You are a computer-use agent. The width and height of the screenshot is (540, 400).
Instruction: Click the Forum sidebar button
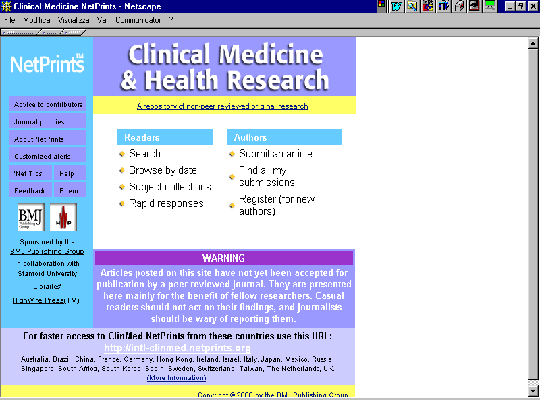(x=70, y=190)
